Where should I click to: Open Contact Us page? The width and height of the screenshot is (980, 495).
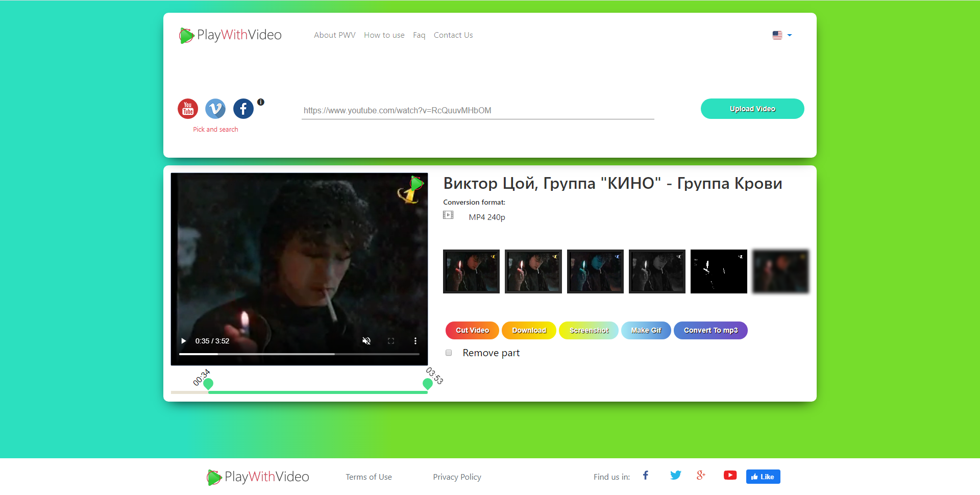point(453,35)
